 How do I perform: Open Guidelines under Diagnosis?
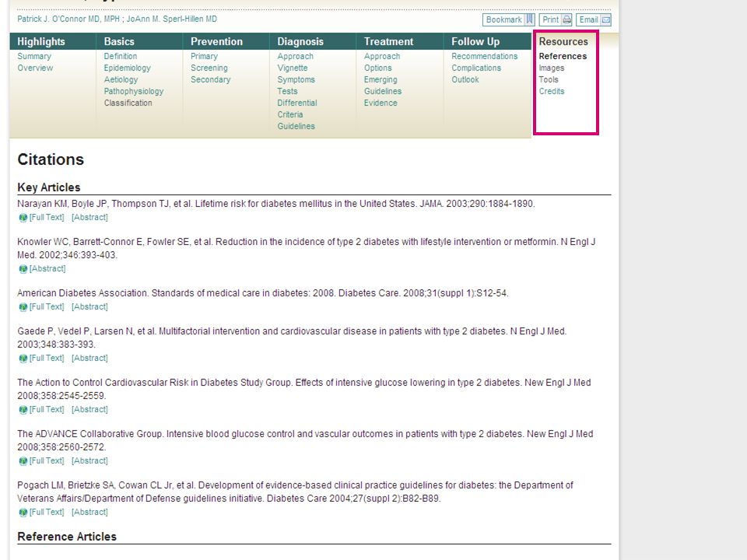[296, 126]
